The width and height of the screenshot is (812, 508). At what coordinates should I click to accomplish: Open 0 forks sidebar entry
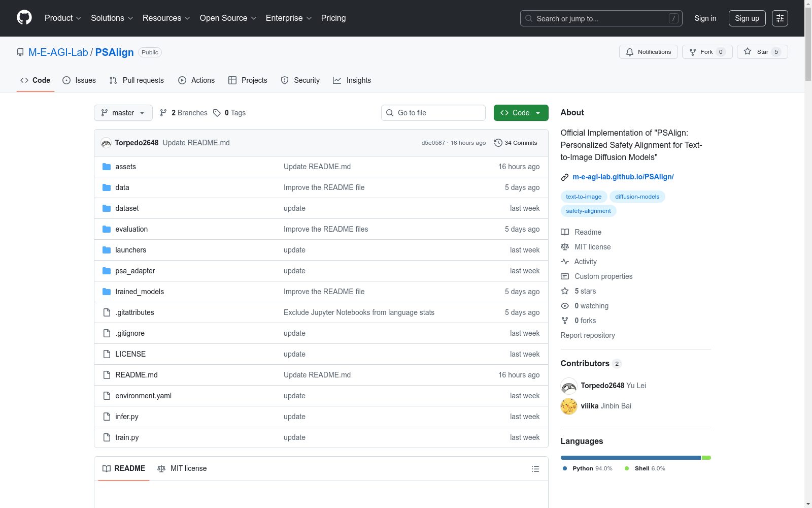pos(579,321)
